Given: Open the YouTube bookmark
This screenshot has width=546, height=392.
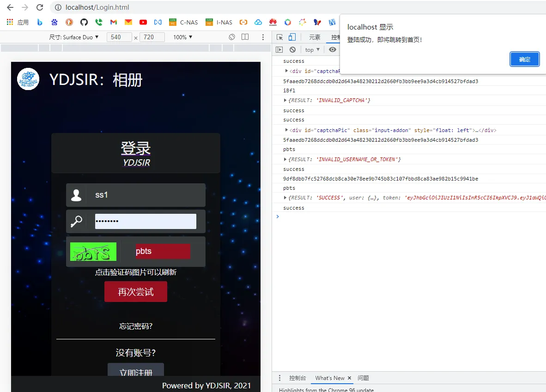Looking at the screenshot, I should click(x=143, y=22).
